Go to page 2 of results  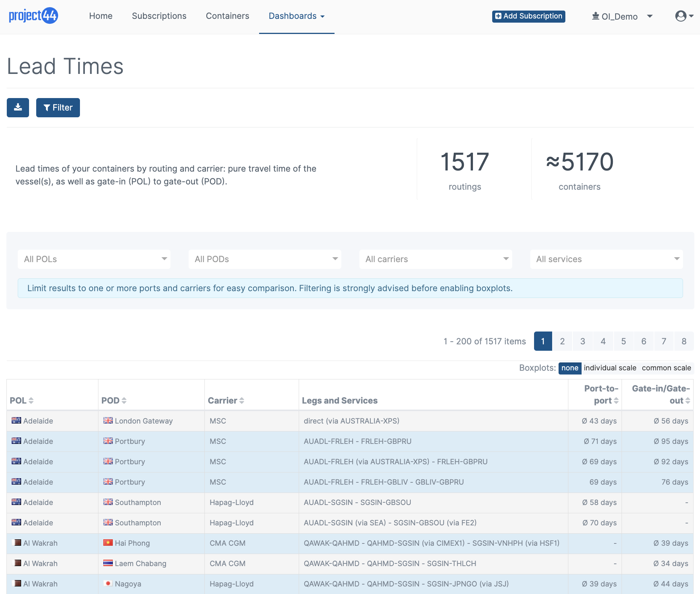[562, 341]
